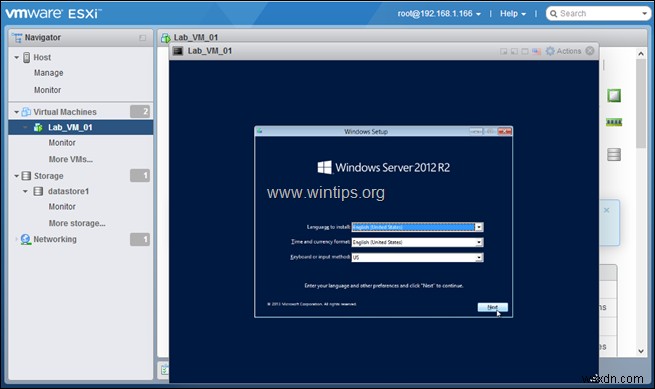Click the Host server icon
Viewport: 655px width, 389px height.
click(x=26, y=57)
